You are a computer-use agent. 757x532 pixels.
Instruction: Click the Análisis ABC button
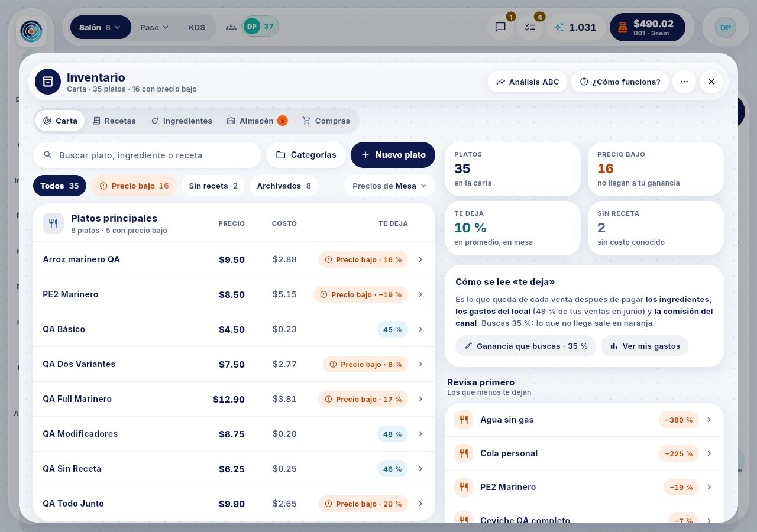pyautogui.click(x=528, y=82)
